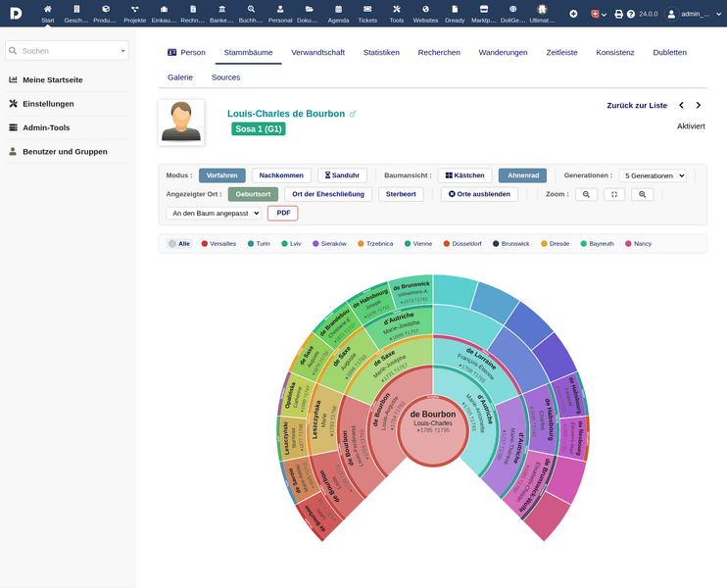
Task: Toggle Orte ausblenden
Action: point(479,194)
